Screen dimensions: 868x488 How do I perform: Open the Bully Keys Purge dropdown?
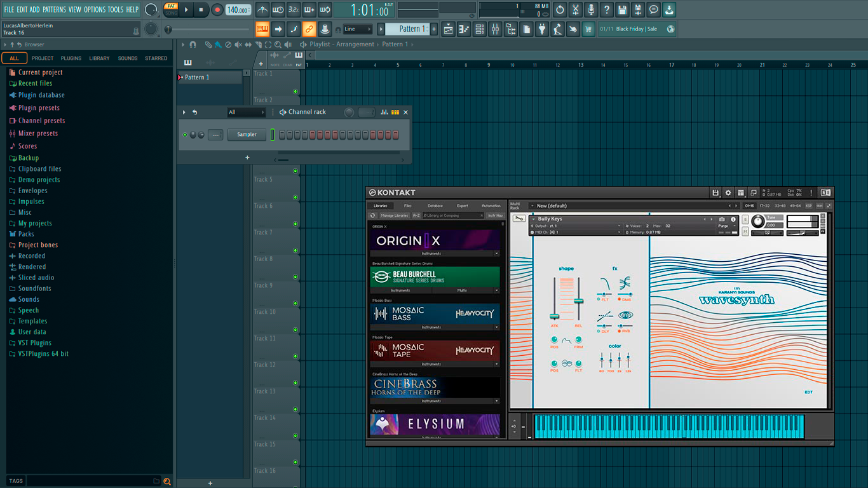(726, 226)
